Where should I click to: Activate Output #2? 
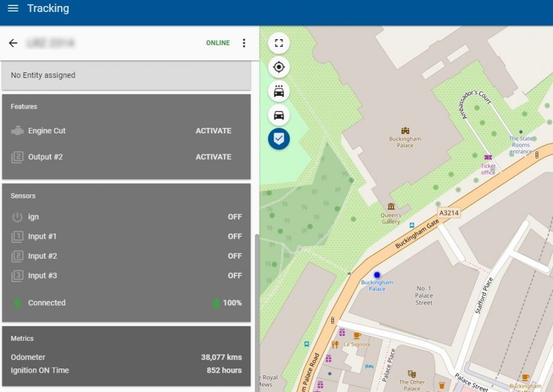(213, 157)
